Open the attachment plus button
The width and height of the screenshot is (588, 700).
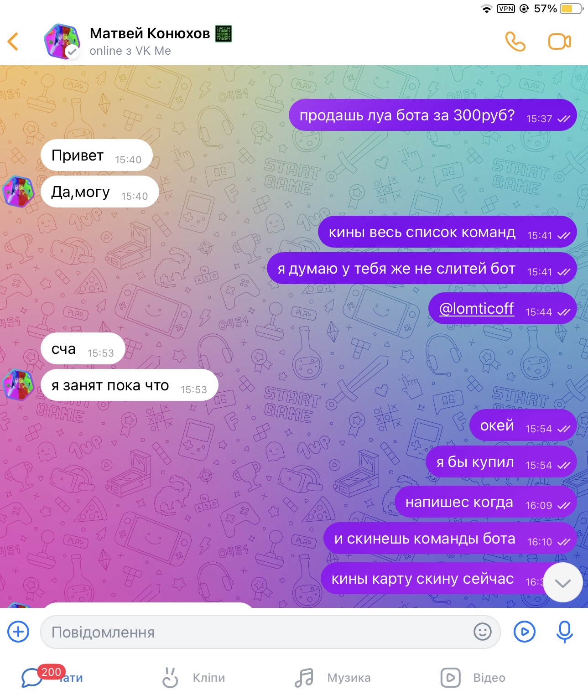pos(18,632)
